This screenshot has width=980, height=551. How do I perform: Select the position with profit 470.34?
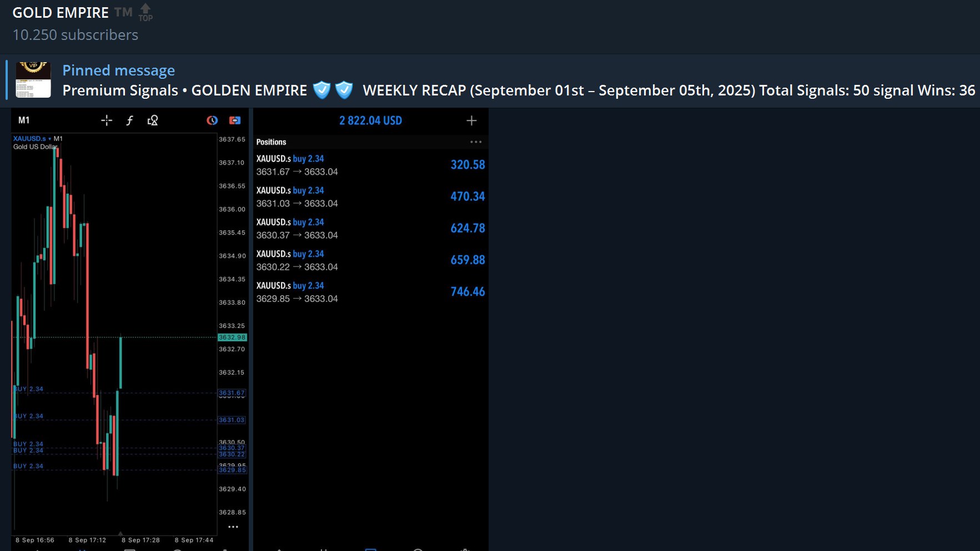[x=370, y=196]
